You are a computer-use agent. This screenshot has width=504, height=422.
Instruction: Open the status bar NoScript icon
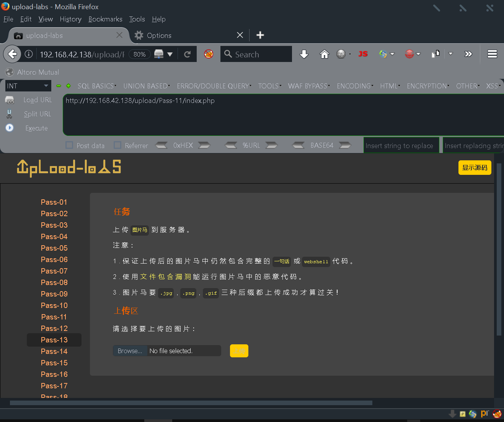click(x=497, y=414)
